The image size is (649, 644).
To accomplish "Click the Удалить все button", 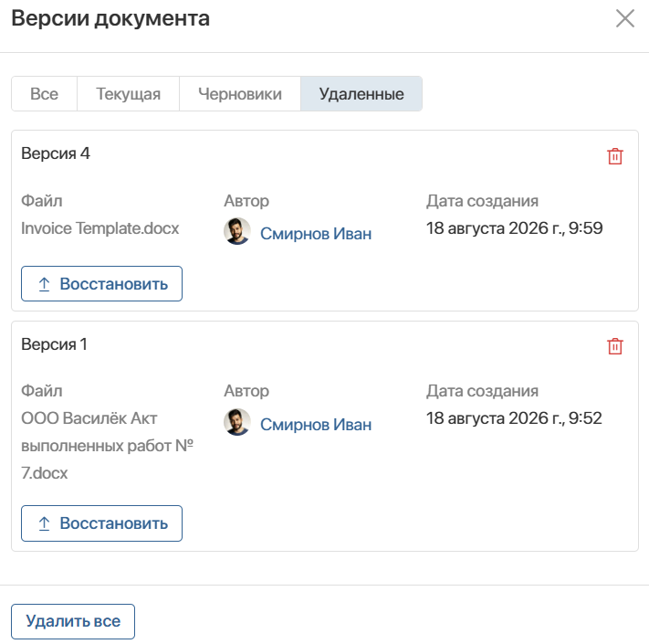I will pyautogui.click(x=73, y=621).
